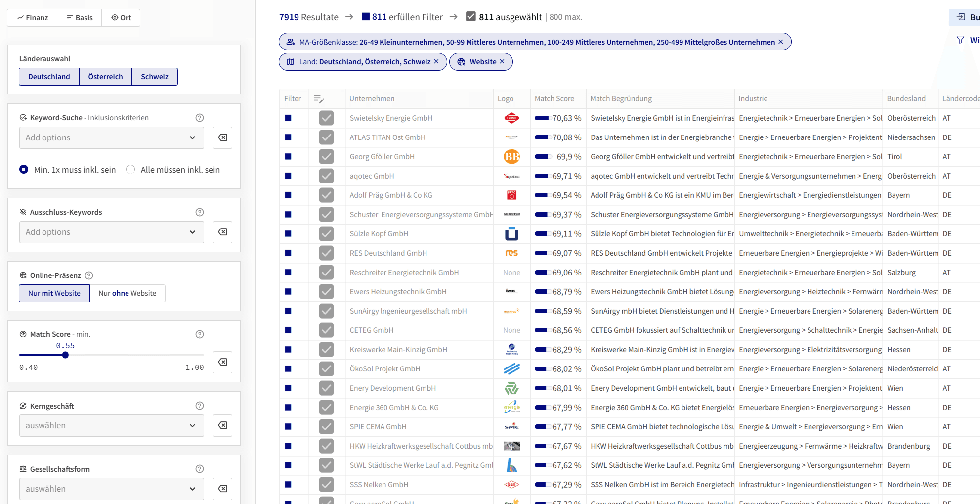Clear the Gesellschaftsform selection
980x504 pixels.
[223, 489]
